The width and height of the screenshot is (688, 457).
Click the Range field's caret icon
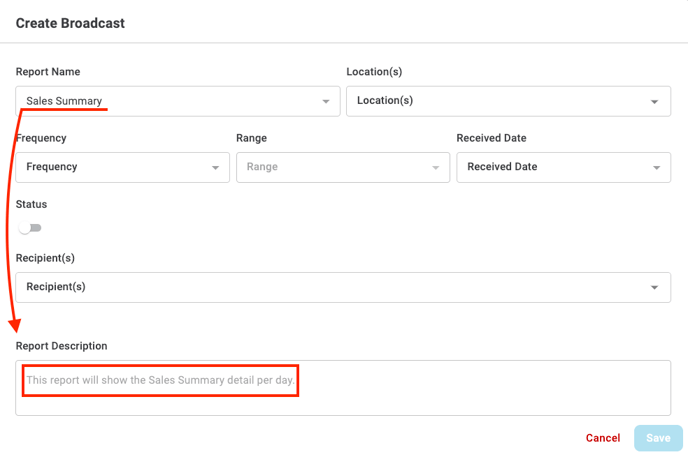435,168
